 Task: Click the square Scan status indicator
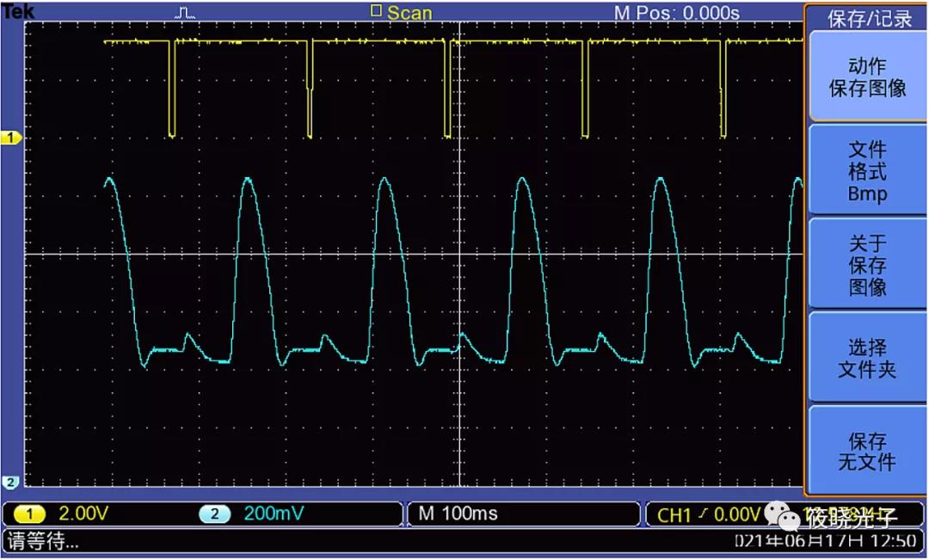[x=376, y=11]
